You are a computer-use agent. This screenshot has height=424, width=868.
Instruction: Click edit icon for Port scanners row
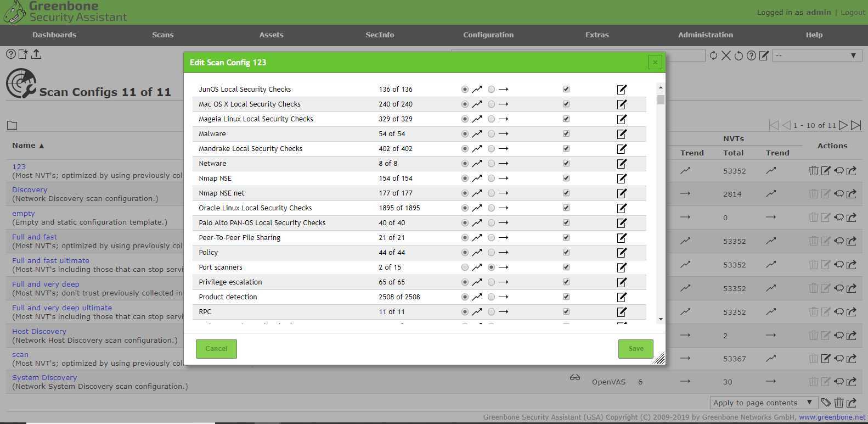pos(622,267)
